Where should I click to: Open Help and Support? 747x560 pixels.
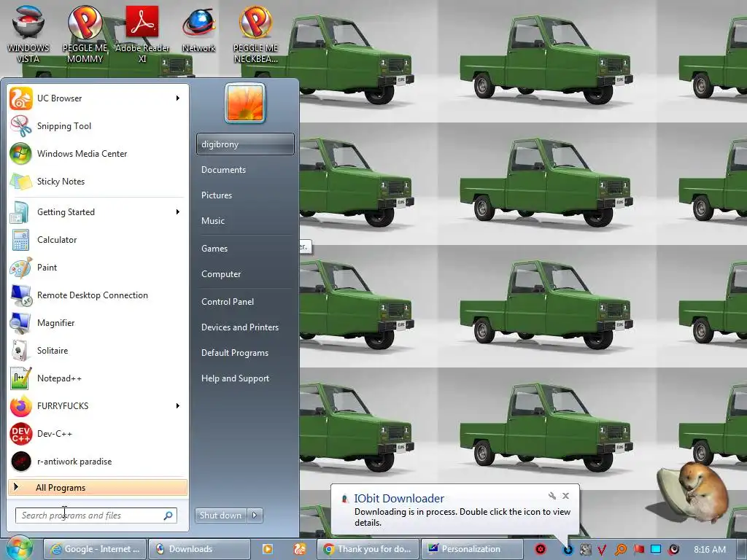coord(245,378)
